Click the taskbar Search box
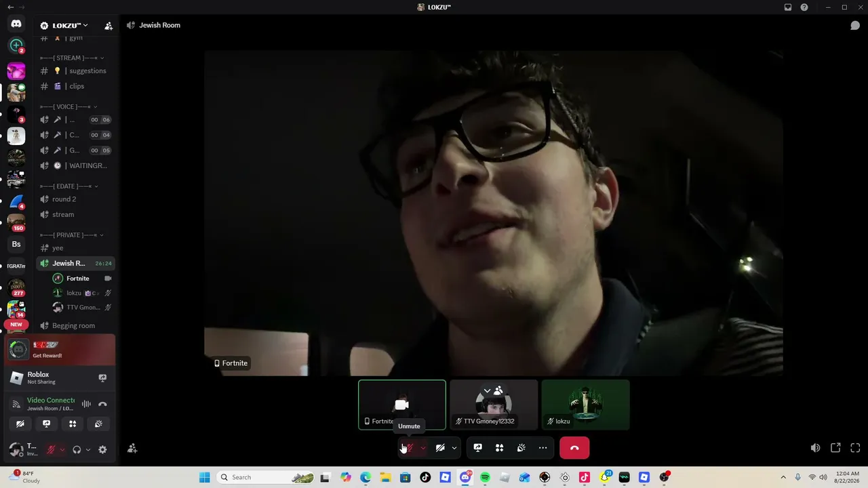The height and width of the screenshot is (488, 868). (267, 477)
